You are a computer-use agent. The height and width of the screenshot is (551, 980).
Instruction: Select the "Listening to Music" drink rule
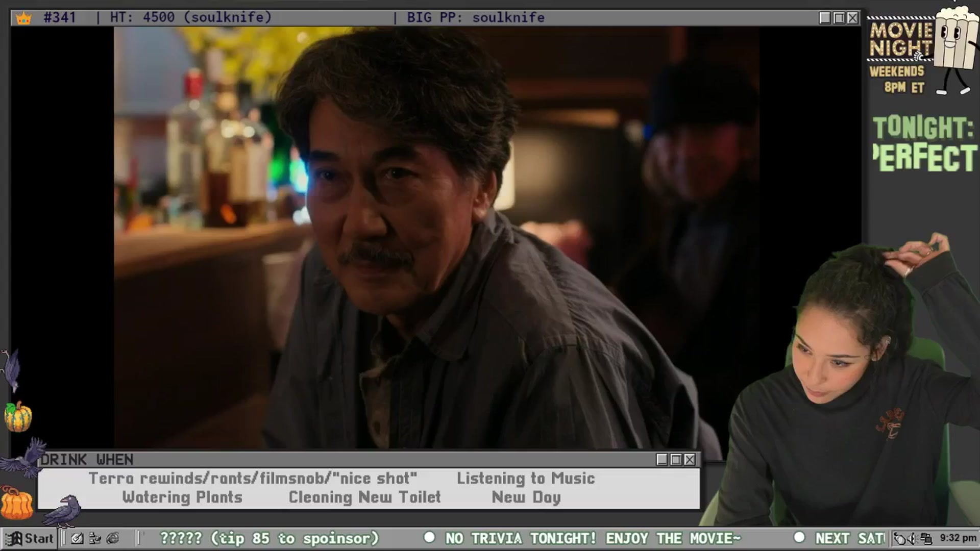click(x=526, y=479)
